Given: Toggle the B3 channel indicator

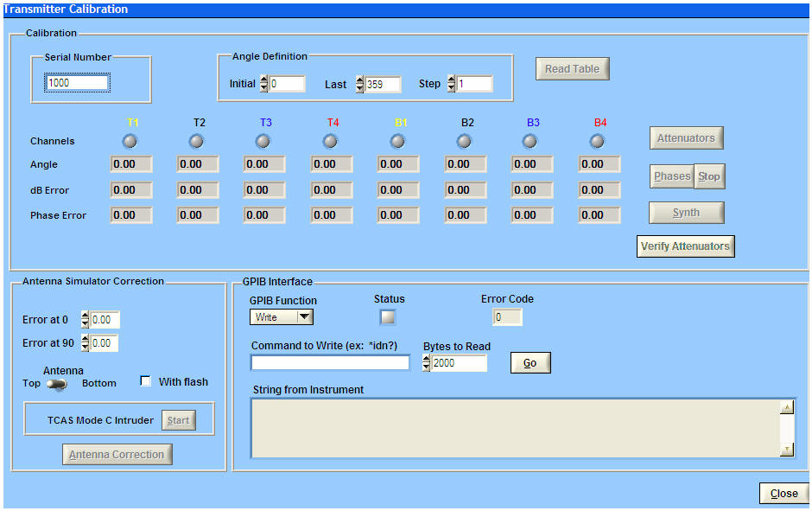Looking at the screenshot, I should coord(530,141).
